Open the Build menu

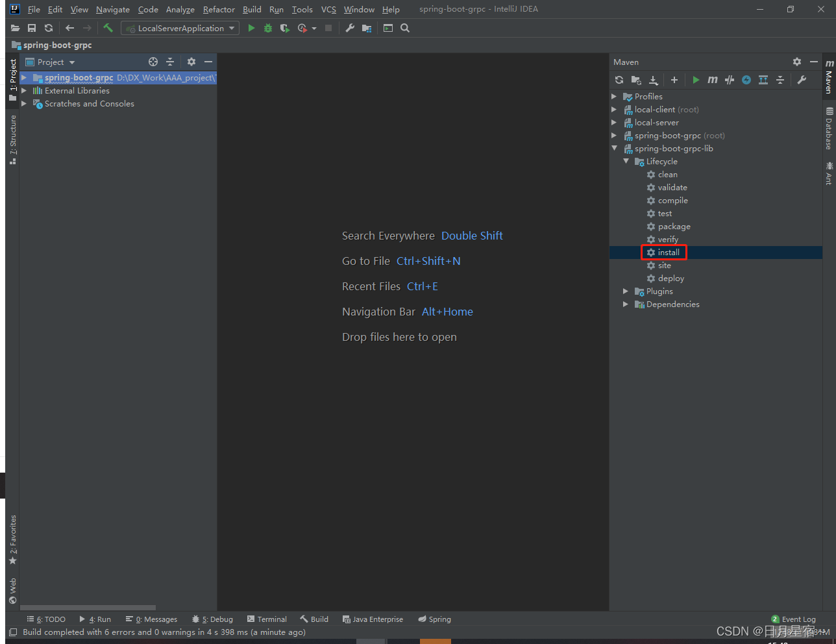tap(252, 10)
